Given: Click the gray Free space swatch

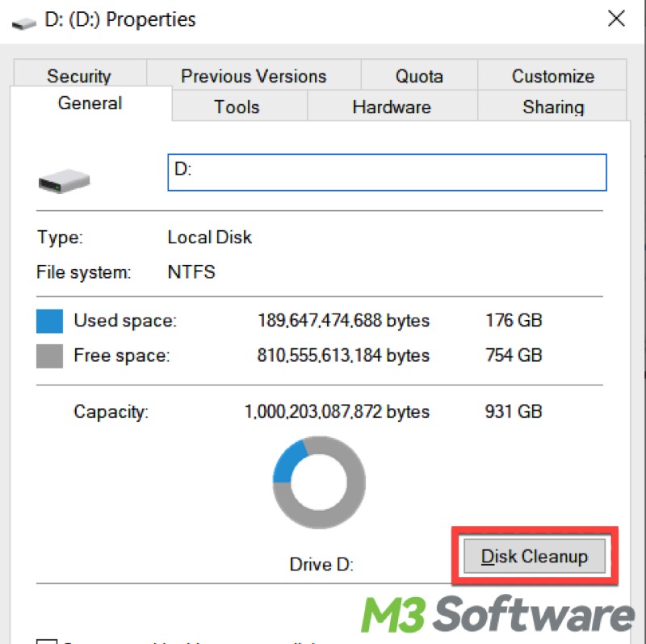Looking at the screenshot, I should 49,356.
